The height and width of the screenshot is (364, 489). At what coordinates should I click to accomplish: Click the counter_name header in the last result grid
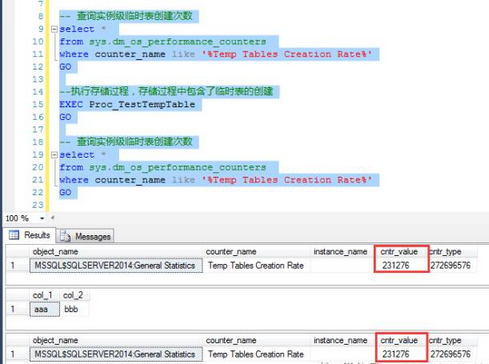click(256, 340)
